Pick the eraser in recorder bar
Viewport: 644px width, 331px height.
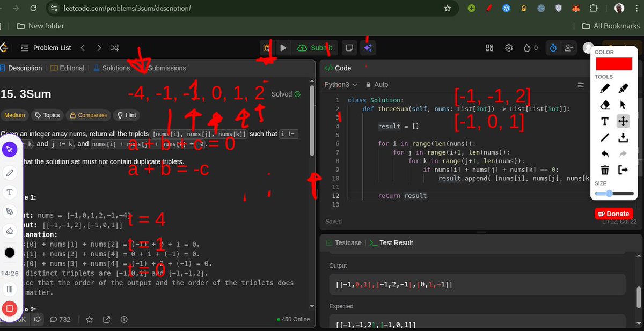tap(9, 231)
